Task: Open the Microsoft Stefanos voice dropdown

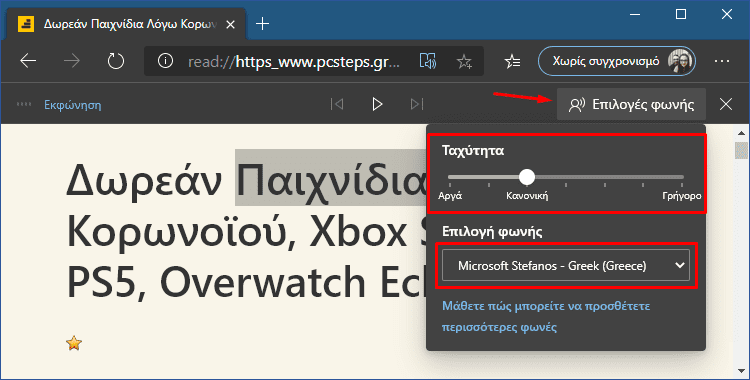Action: (x=566, y=265)
